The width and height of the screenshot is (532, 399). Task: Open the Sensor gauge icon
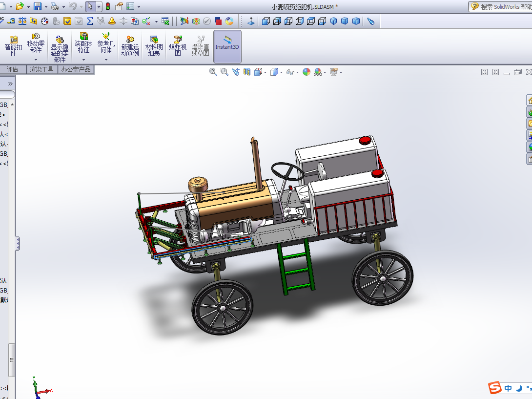pos(45,21)
